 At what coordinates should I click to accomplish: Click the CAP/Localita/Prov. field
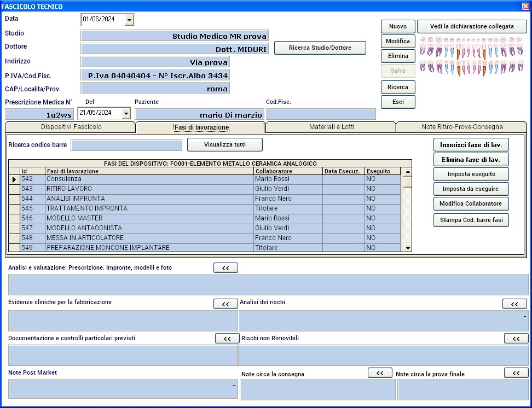[x=155, y=88]
